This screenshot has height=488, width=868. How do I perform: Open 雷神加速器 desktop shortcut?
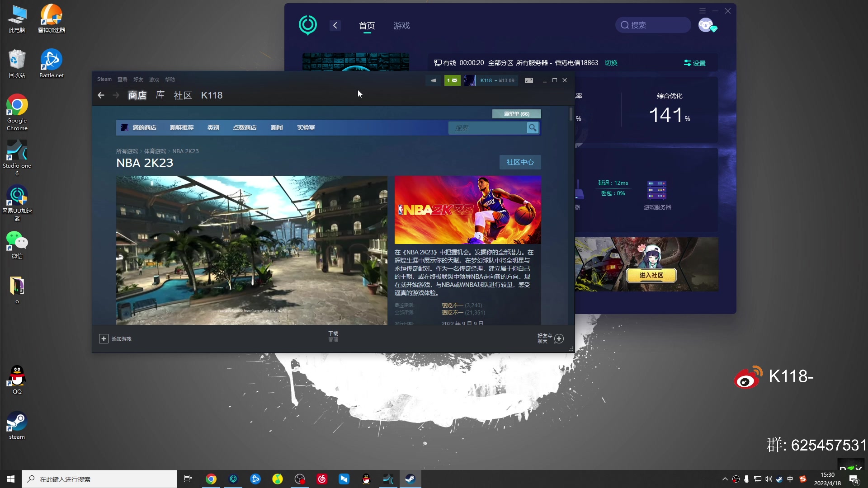(x=52, y=18)
